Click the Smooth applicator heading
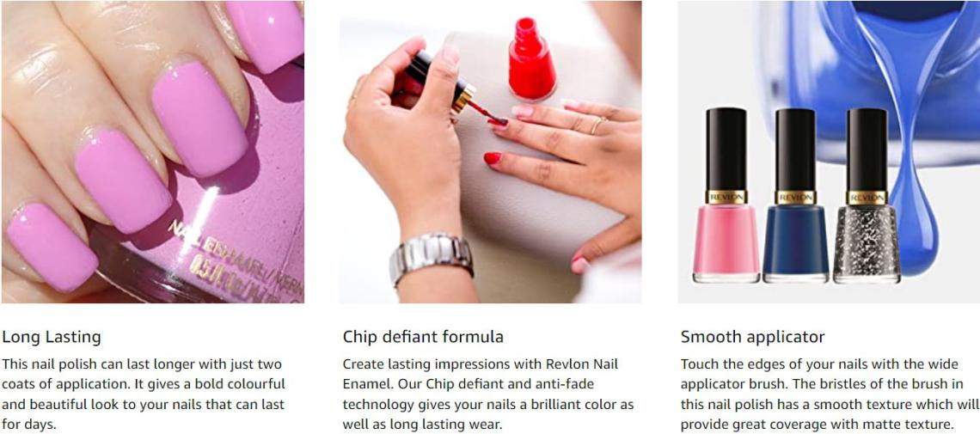This screenshot has width=980, height=434. (x=752, y=337)
